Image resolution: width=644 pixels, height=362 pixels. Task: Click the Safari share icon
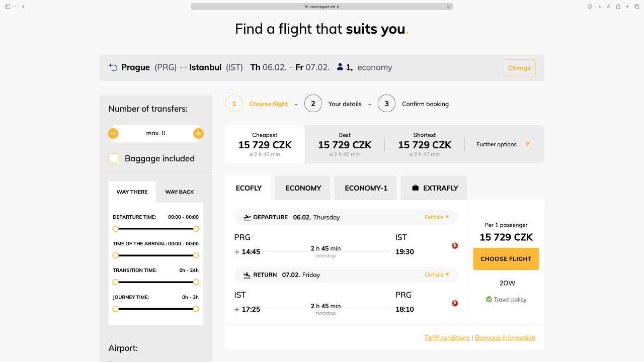(618, 7)
